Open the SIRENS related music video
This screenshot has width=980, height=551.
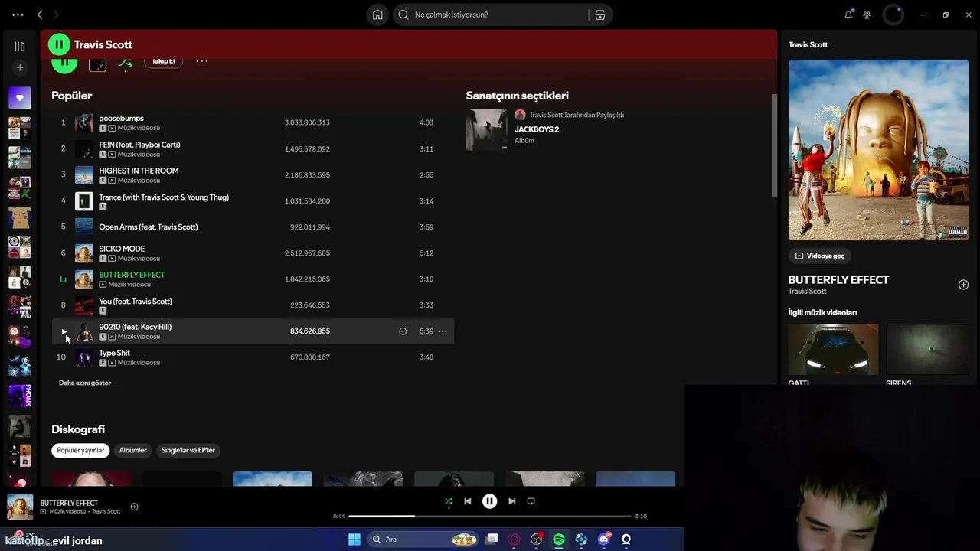pos(928,350)
